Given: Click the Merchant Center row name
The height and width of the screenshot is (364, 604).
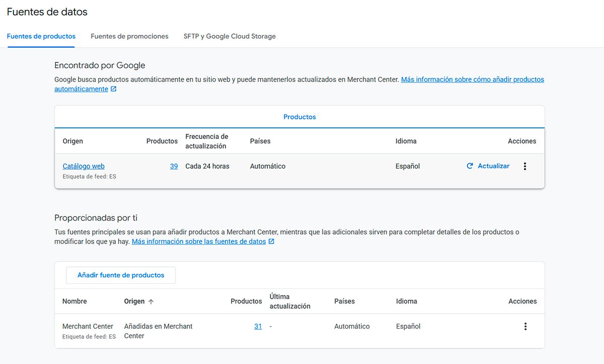Looking at the screenshot, I should 88,326.
